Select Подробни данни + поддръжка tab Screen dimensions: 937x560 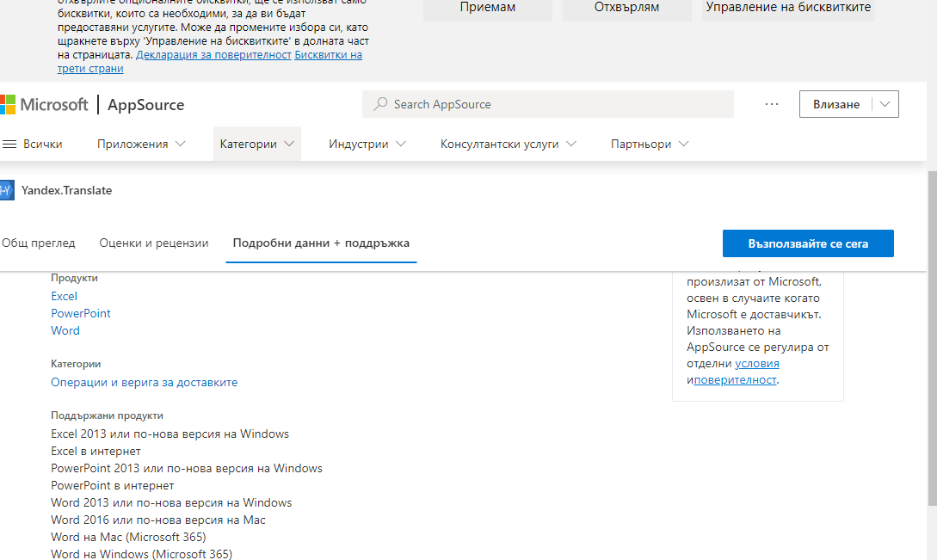321,243
